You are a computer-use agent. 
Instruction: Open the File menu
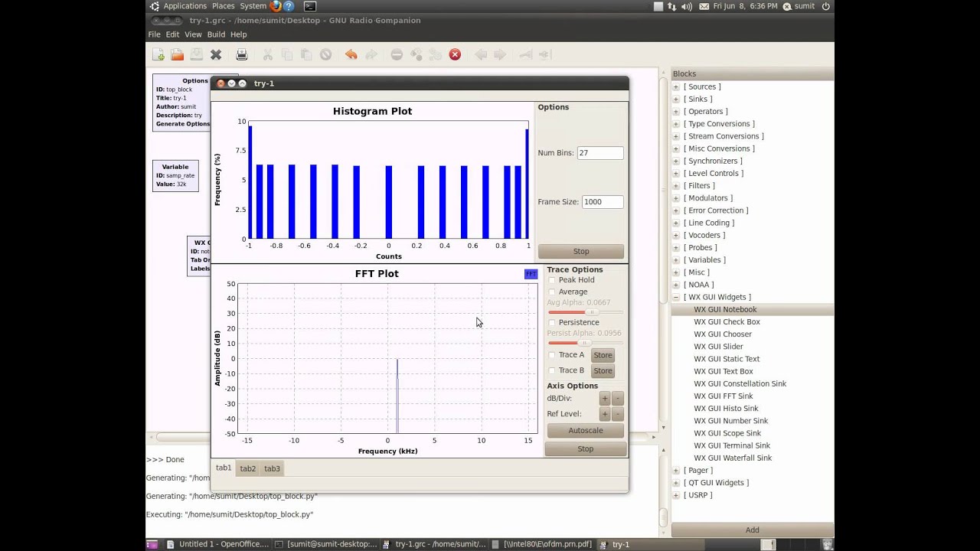[154, 34]
